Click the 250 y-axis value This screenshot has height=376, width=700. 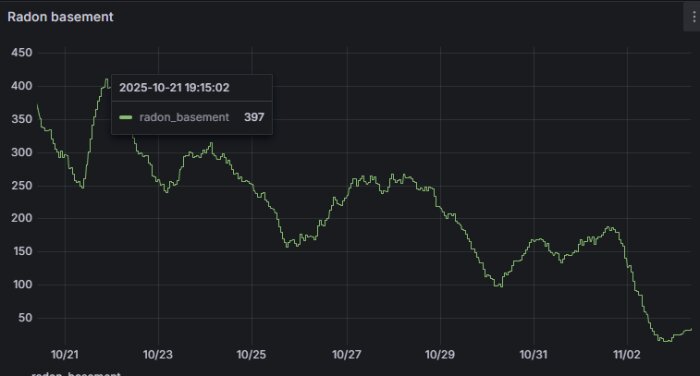tap(22, 185)
